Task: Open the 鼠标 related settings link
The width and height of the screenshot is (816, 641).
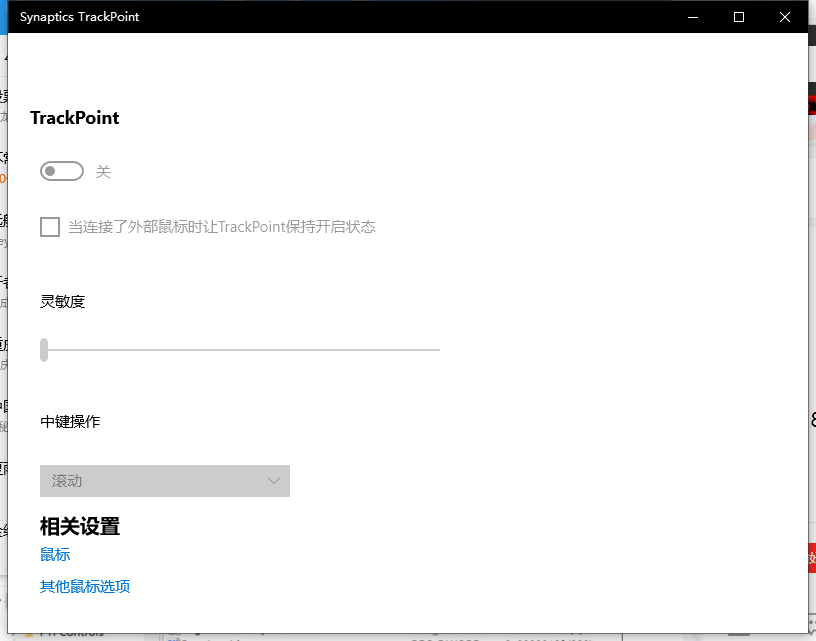Action: pyautogui.click(x=55, y=555)
